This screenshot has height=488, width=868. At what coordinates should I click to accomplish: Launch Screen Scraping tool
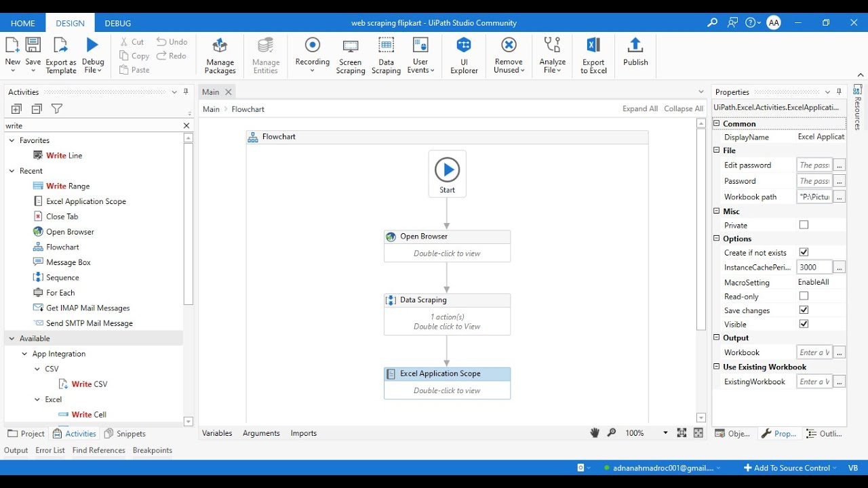coord(351,55)
